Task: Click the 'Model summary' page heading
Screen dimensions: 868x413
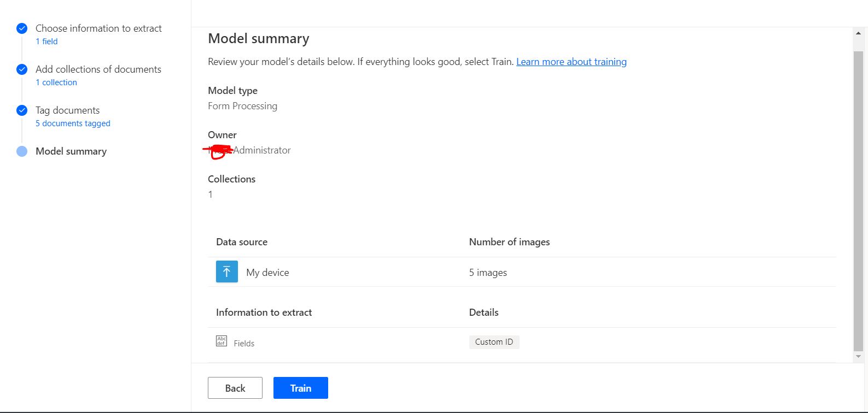Action: [x=259, y=39]
